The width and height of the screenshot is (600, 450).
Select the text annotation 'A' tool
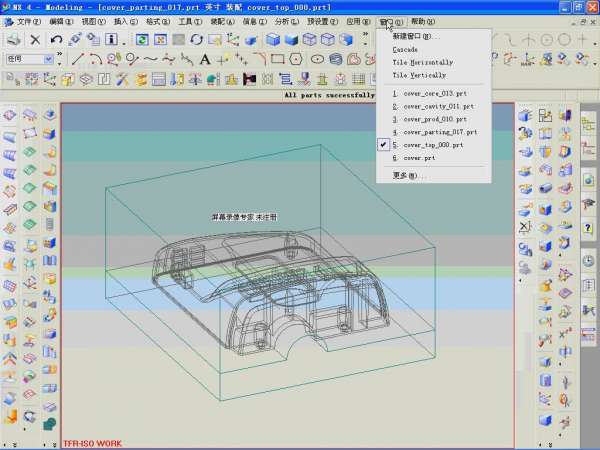tap(205, 59)
